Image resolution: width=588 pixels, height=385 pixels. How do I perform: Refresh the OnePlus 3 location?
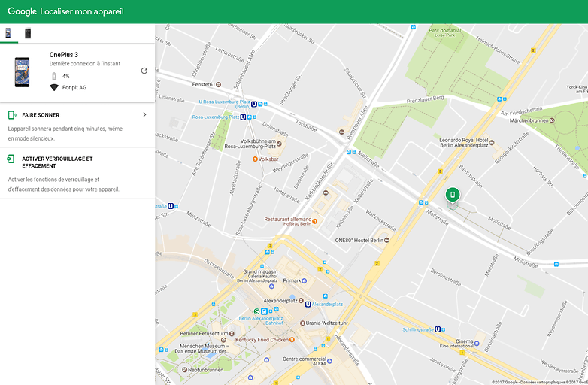click(x=144, y=71)
